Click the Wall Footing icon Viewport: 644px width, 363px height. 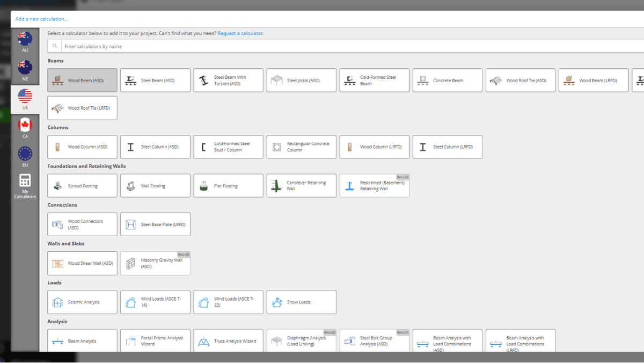(130, 186)
